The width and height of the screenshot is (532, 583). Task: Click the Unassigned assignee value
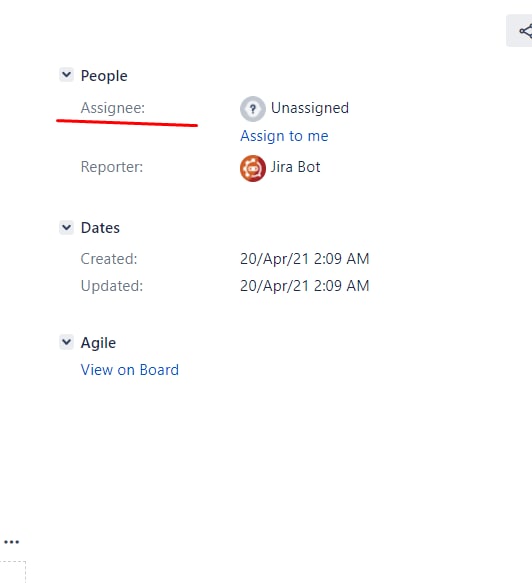pyautogui.click(x=310, y=108)
